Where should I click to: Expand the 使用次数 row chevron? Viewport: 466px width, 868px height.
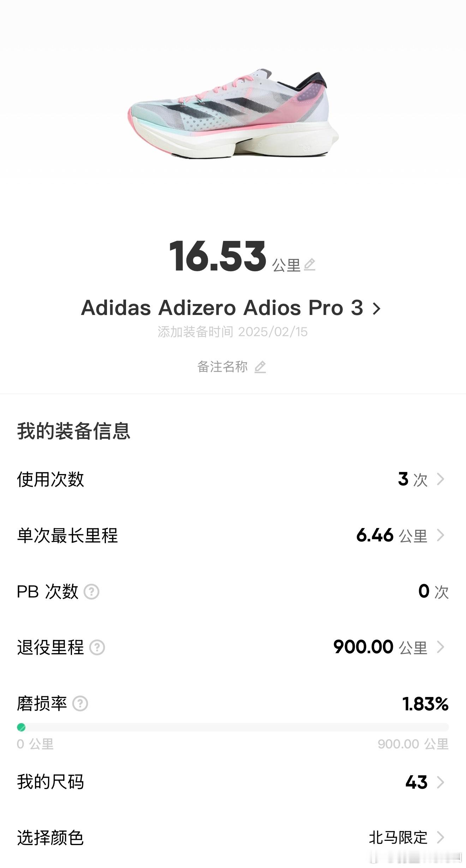440,479
